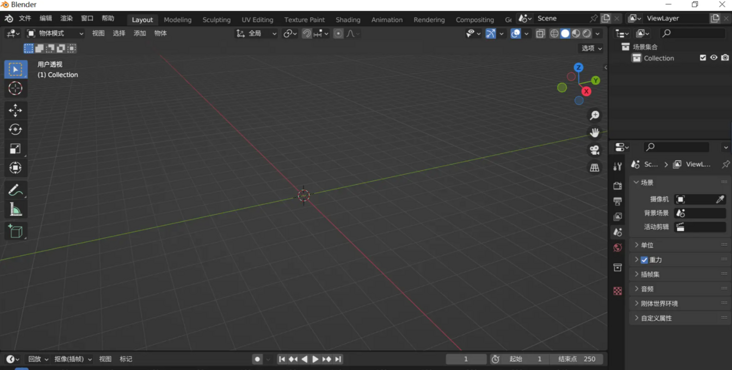Switch to the UV Editing workspace tab
Image resolution: width=732 pixels, height=370 pixels.
coord(257,20)
